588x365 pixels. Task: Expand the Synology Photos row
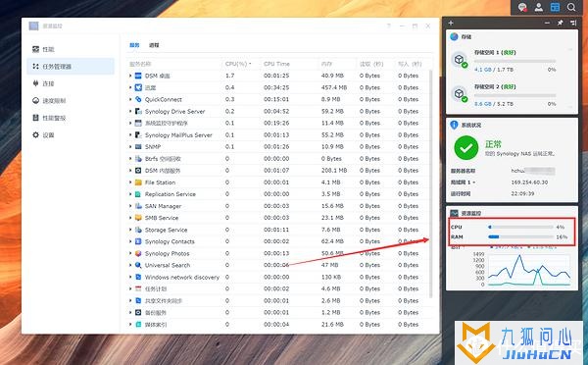click(130, 253)
